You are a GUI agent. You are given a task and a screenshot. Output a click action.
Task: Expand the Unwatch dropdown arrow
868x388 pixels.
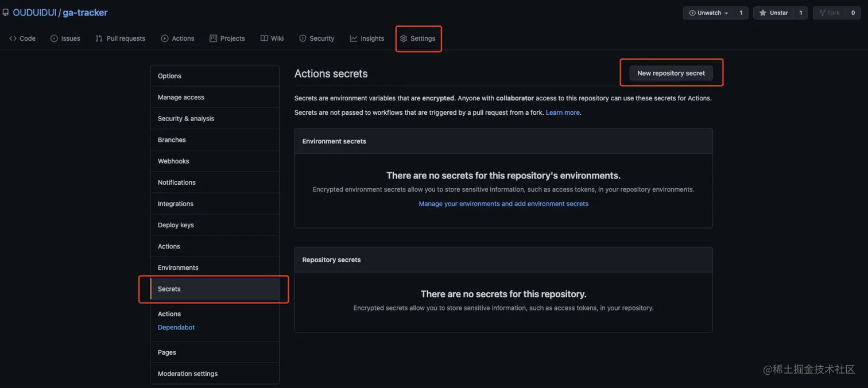pos(726,13)
